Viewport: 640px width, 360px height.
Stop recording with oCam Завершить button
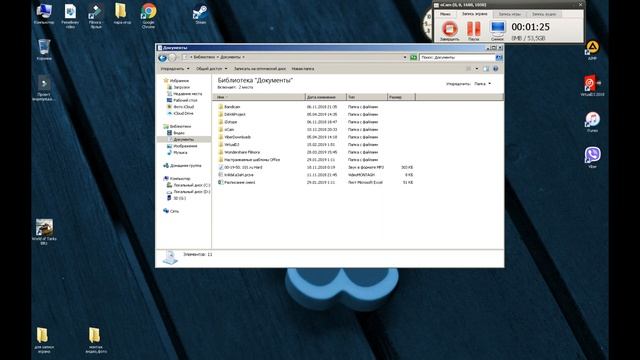pos(449,30)
